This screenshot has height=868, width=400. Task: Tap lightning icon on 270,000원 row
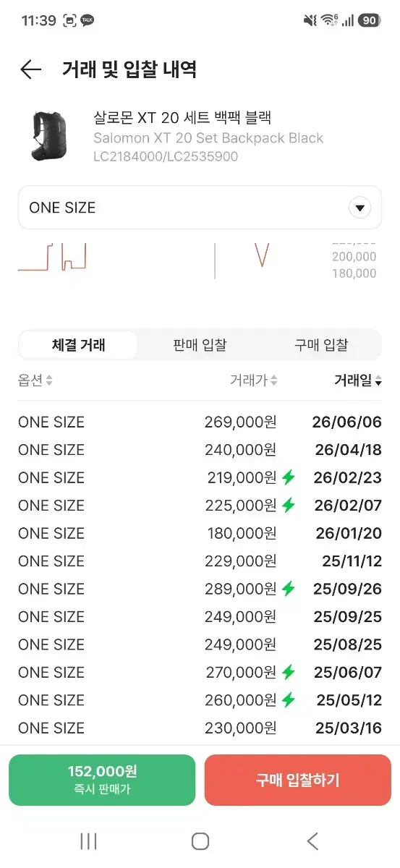[289, 672]
